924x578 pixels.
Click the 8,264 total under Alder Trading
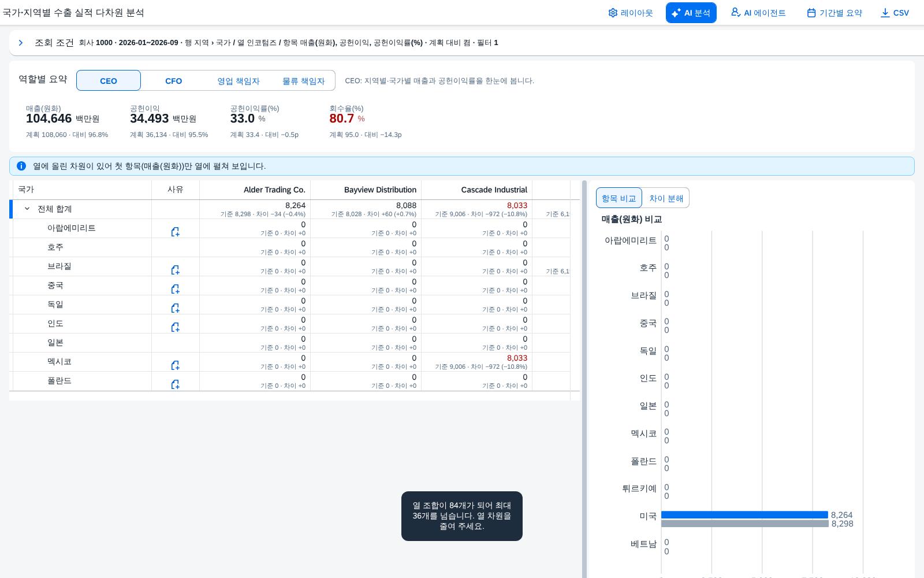(x=295, y=205)
